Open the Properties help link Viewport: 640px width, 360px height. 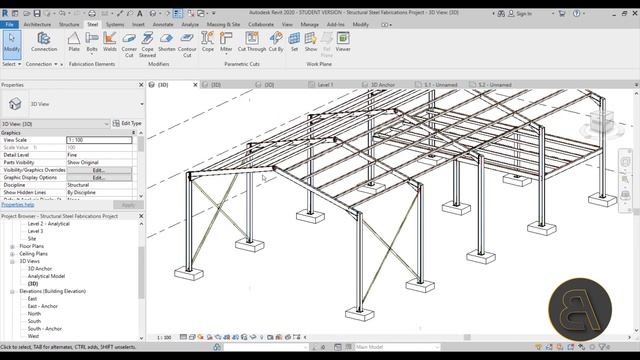tap(18, 204)
